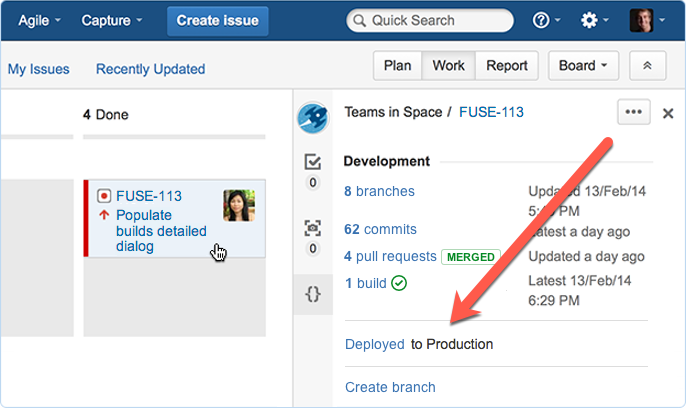Image resolution: width=686 pixels, height=408 pixels.
Task: Click the Create issue button
Action: tap(217, 21)
